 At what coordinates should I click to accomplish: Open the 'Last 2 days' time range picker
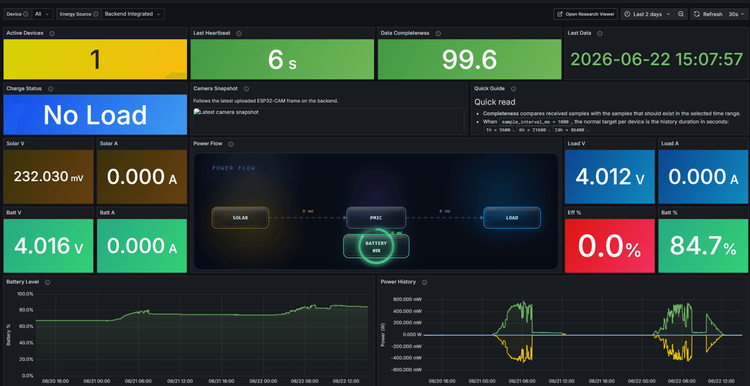647,14
